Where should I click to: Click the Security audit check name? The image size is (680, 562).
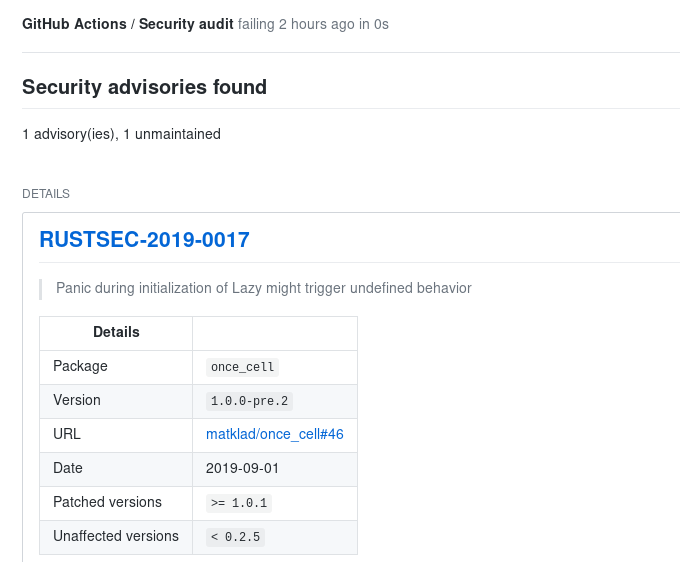[186, 24]
